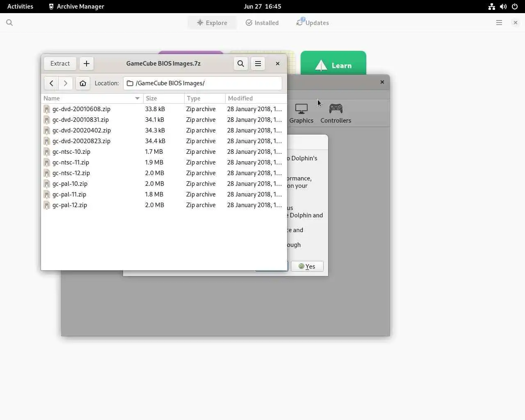Open the Software hamburger menu
This screenshot has height=420, width=525.
point(499,23)
